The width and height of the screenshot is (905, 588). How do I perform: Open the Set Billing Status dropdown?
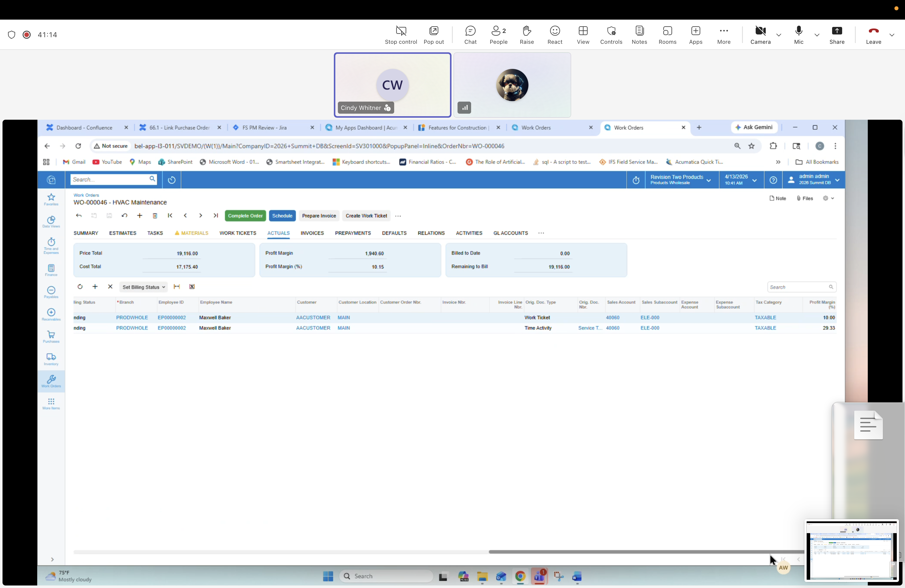[x=143, y=287]
